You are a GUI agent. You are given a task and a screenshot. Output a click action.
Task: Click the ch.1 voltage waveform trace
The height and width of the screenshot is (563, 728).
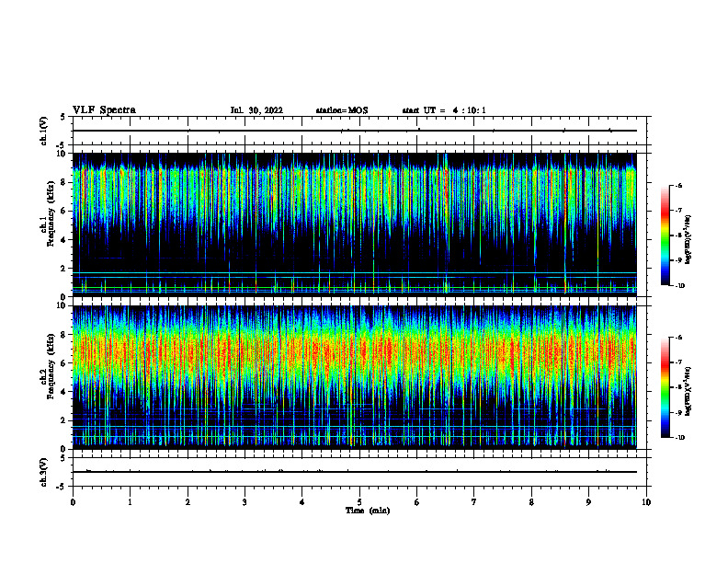coord(355,131)
